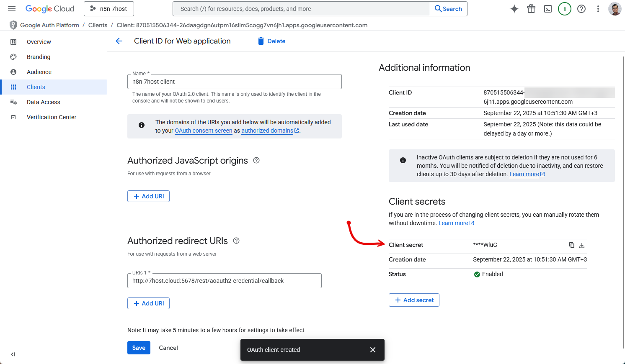Click the Verification Center checkbox icon
625x364 pixels.
pyautogui.click(x=13, y=117)
